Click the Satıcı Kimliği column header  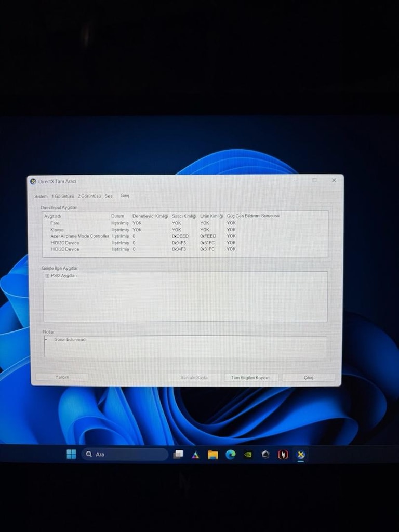coord(184,216)
